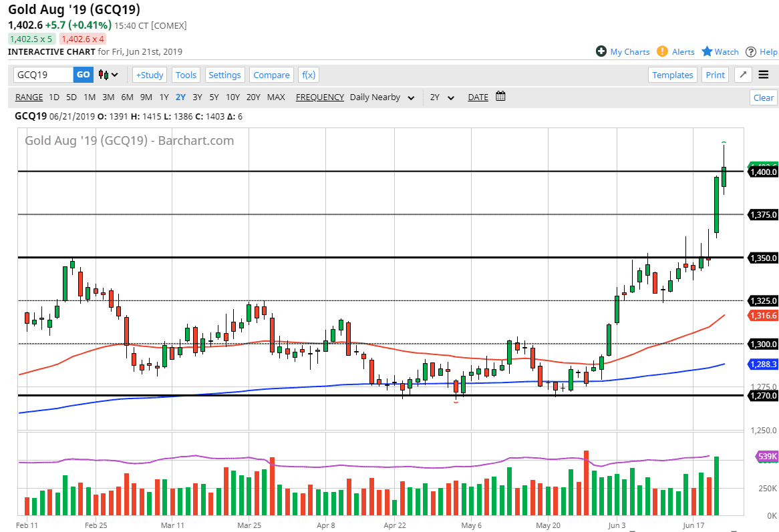Click the Help question mark icon
Screen dimensions: 779x532
pos(751,51)
